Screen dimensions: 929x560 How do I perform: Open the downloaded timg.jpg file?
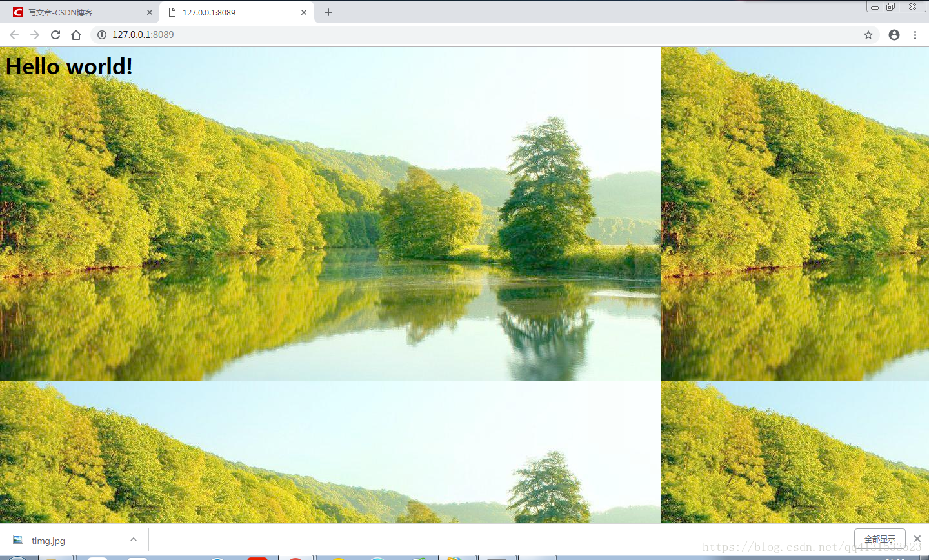point(48,541)
